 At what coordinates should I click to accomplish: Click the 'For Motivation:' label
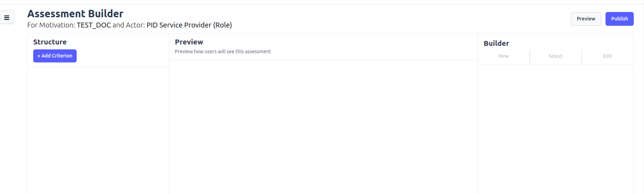[51, 25]
